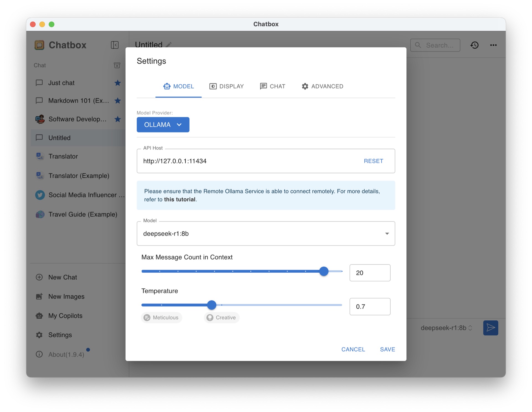Collapse the sidebar with the panel icon
The image size is (532, 412).
pyautogui.click(x=115, y=45)
